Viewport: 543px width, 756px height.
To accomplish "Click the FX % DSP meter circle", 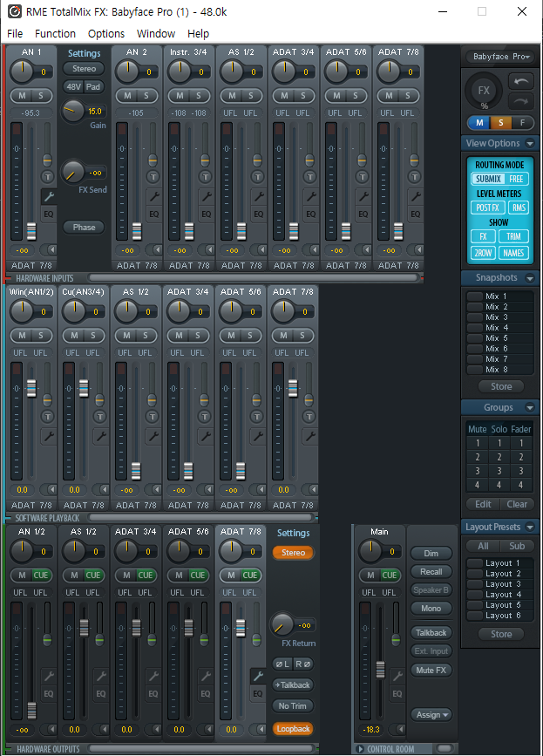I will pyautogui.click(x=483, y=91).
